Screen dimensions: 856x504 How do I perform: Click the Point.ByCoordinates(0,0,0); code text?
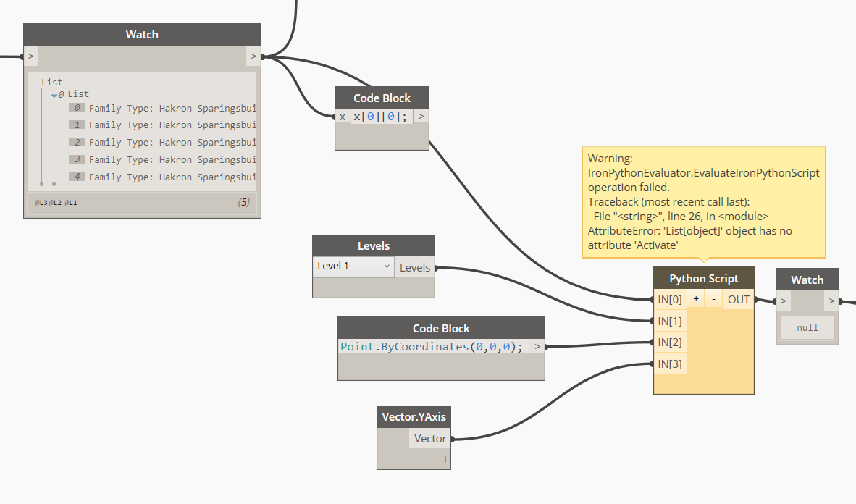(432, 346)
